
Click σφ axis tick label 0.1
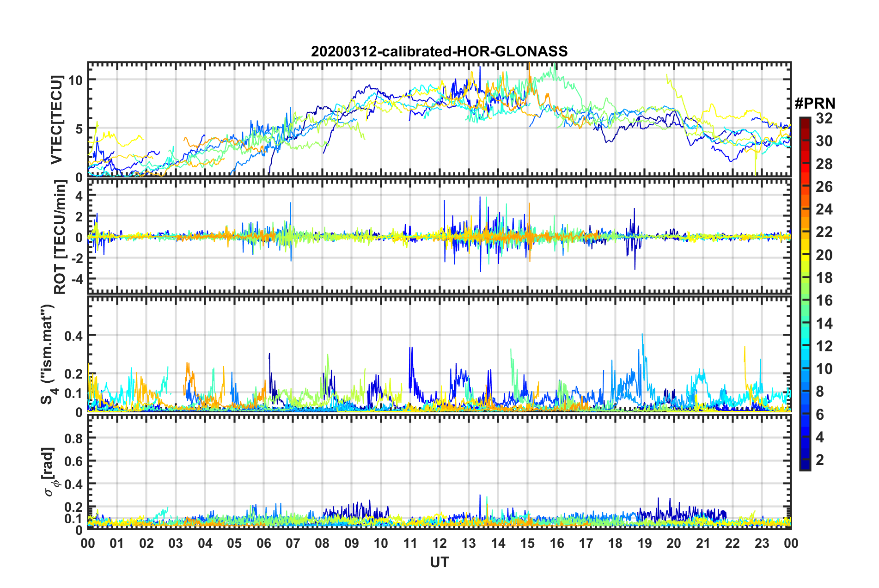coord(74,519)
